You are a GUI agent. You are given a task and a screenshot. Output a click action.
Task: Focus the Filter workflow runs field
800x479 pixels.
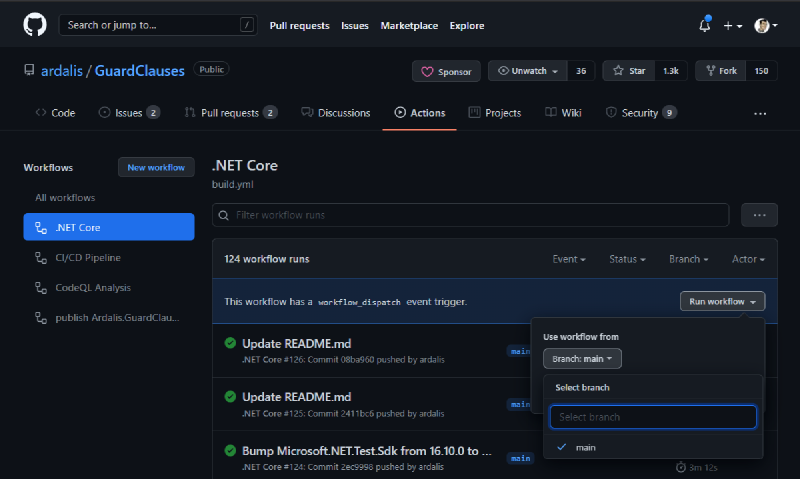click(x=470, y=215)
